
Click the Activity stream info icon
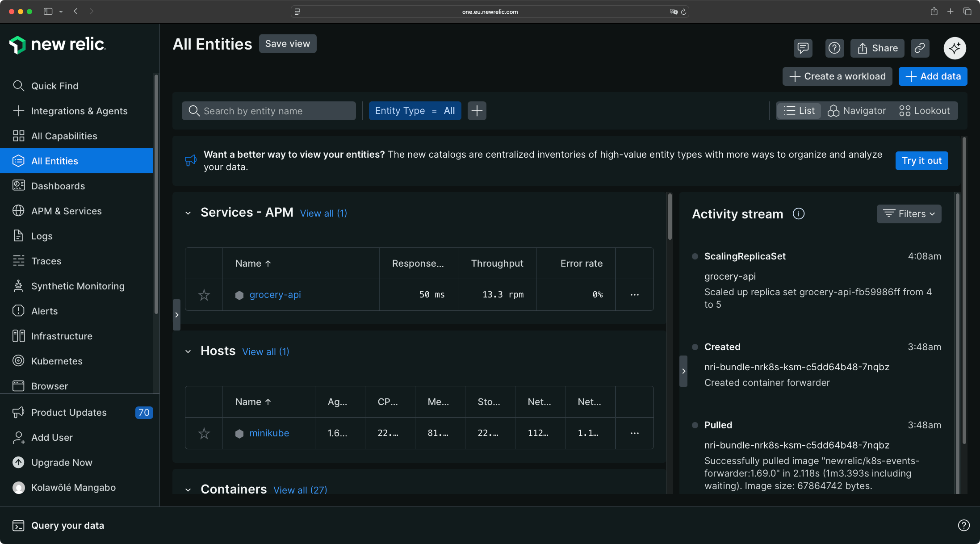(x=799, y=213)
